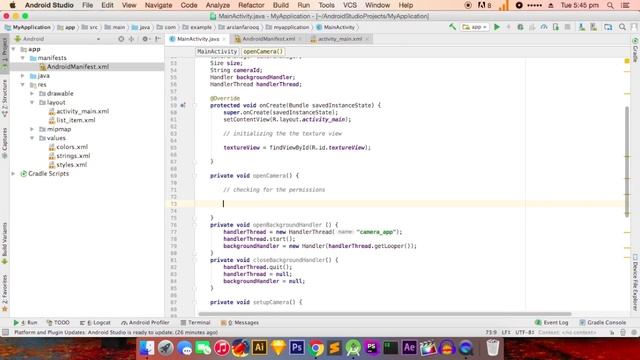Click scroll-from-source target icon in Project panel
The width and height of the screenshot is (640, 360).
tap(121, 39)
